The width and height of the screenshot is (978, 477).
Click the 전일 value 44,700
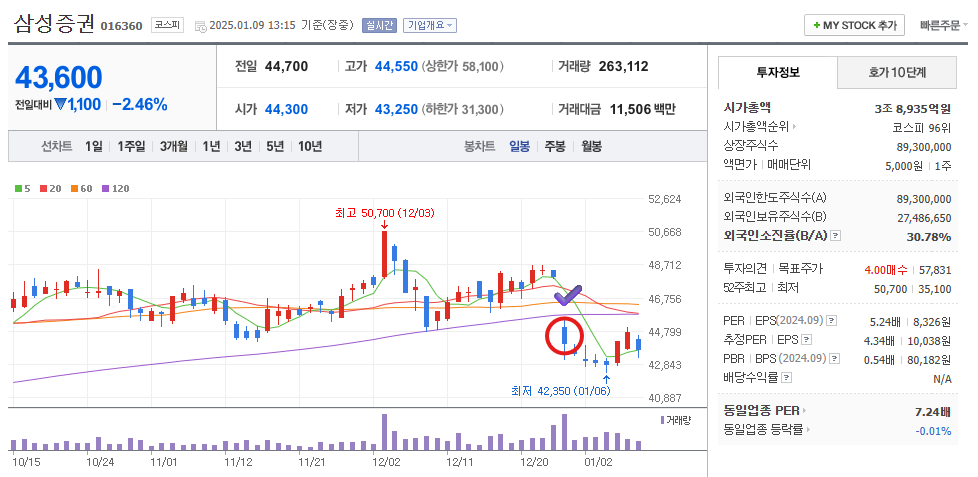pos(286,66)
